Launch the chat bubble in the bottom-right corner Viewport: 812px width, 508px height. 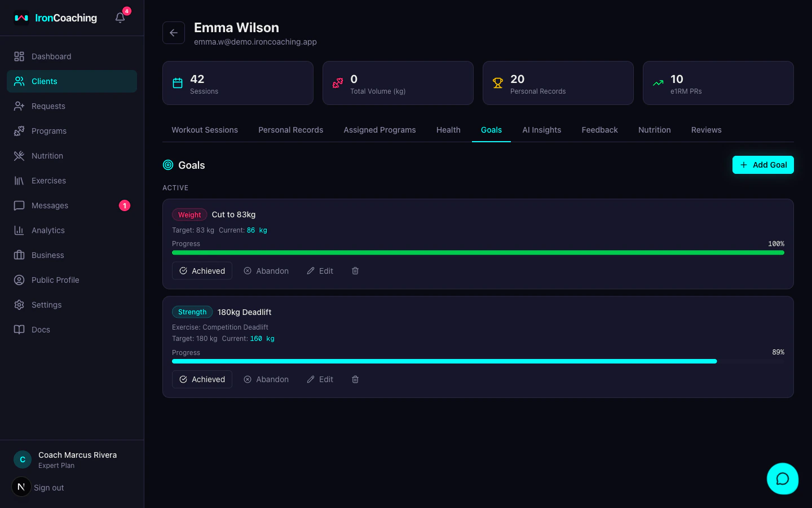tap(783, 479)
